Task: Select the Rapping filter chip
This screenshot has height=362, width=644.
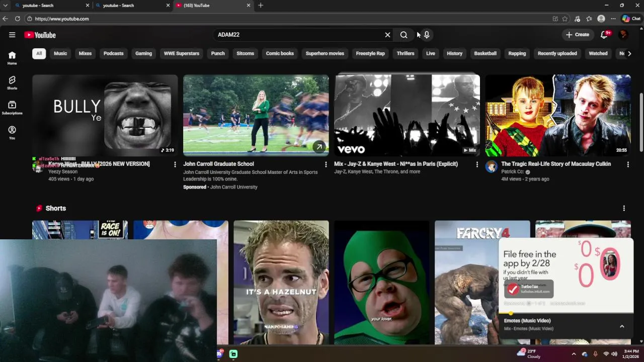Action: click(517, 53)
